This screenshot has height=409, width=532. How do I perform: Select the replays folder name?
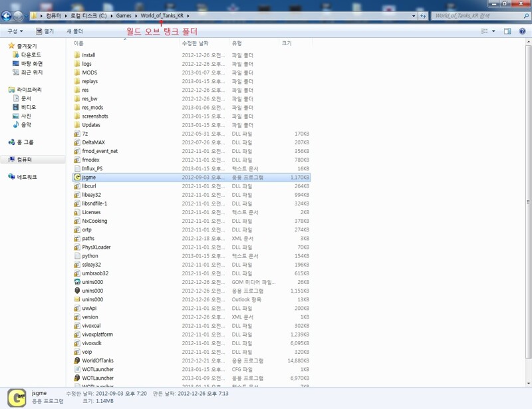click(x=90, y=81)
